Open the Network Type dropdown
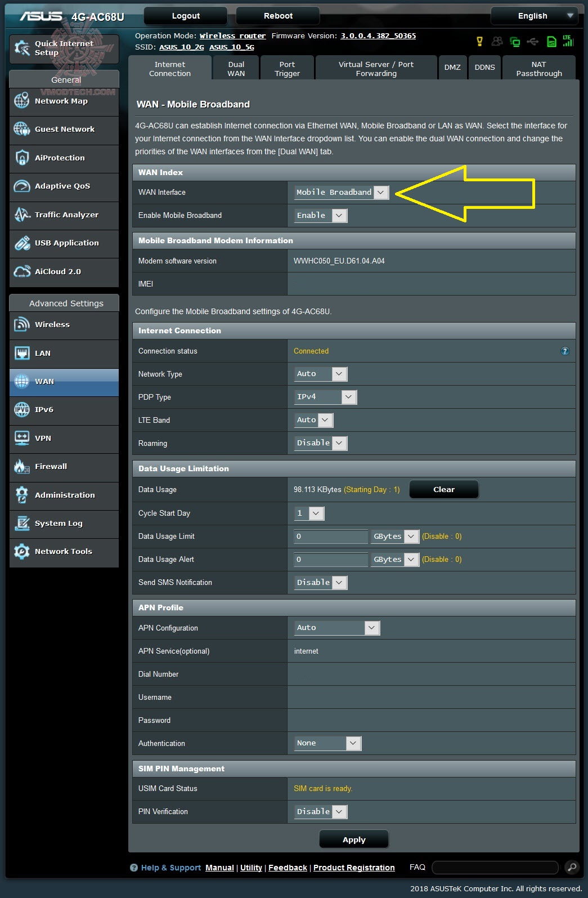588x898 pixels. (321, 374)
